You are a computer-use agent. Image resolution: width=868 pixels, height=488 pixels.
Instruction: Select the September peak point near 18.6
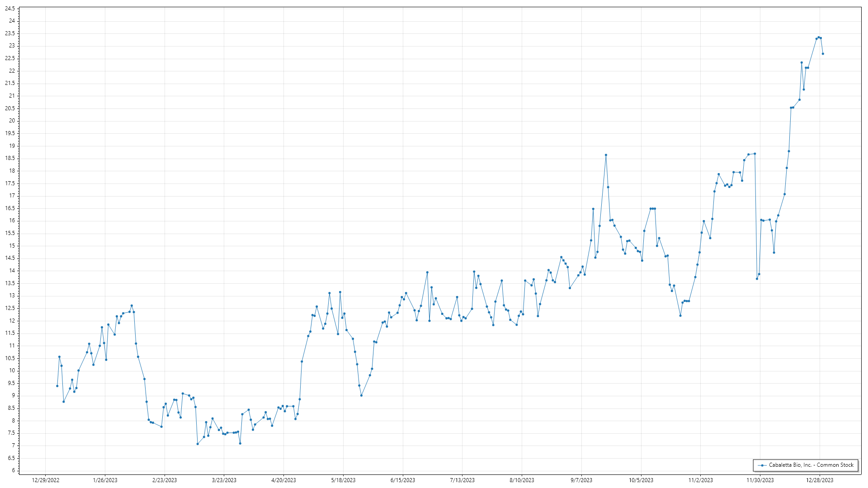[606, 155]
